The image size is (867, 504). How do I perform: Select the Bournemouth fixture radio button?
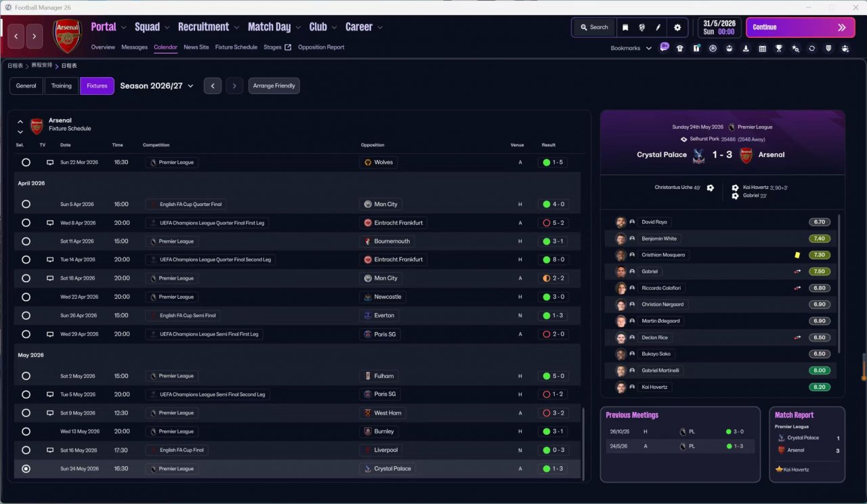click(26, 241)
